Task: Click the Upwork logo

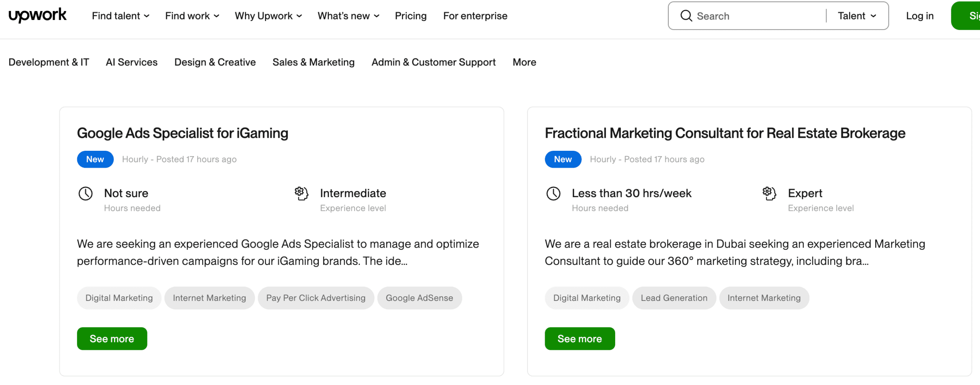Action: (x=38, y=15)
